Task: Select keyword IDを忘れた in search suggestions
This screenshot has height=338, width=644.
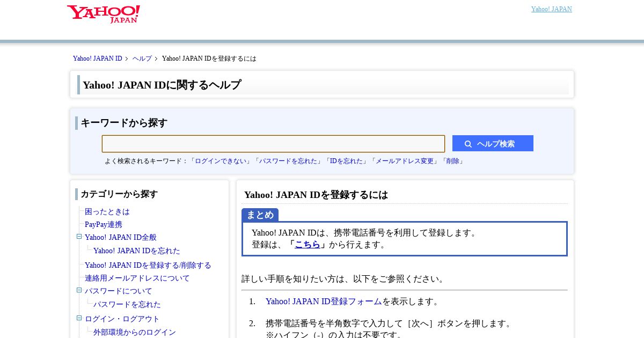Action: pyautogui.click(x=347, y=161)
